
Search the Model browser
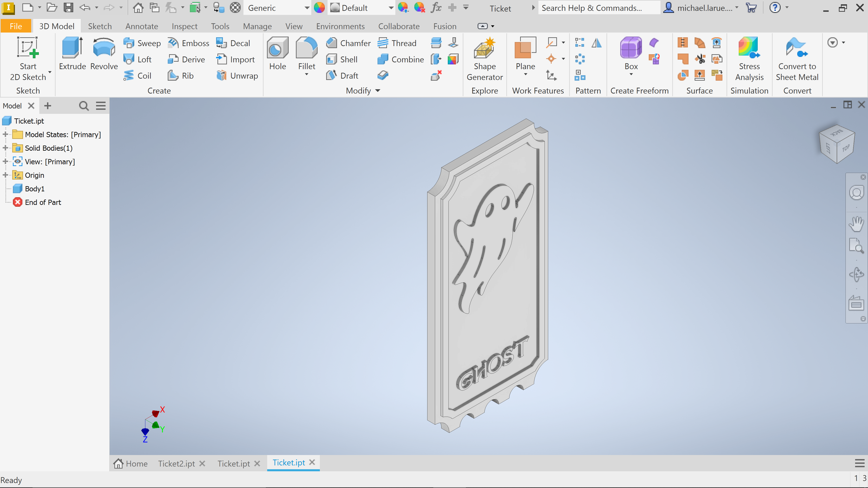(84, 106)
